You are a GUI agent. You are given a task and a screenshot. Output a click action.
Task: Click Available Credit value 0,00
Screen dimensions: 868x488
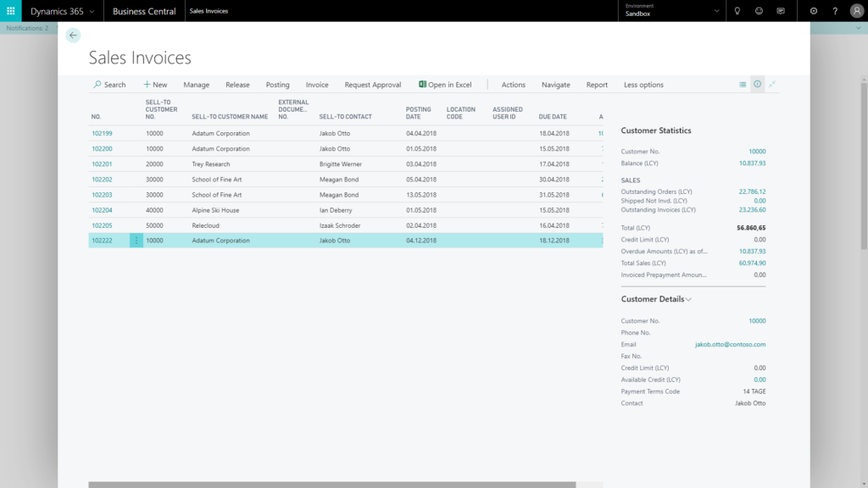point(759,380)
